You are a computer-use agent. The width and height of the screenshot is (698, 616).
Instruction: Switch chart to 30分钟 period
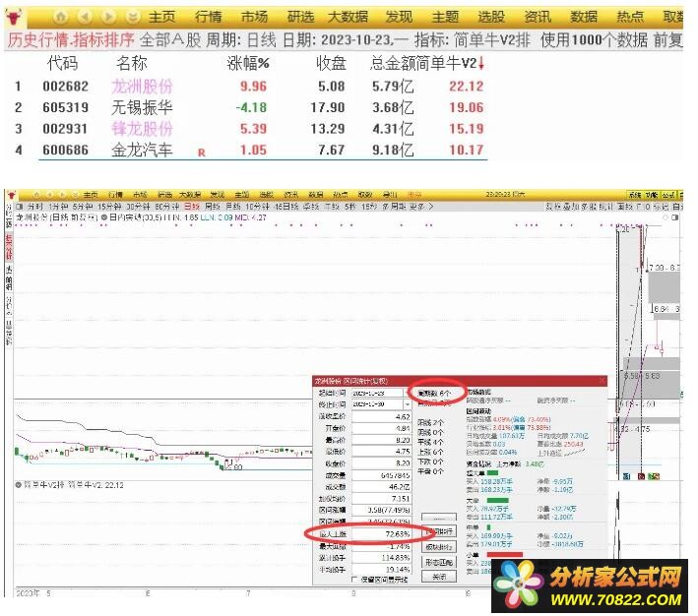[139, 207]
